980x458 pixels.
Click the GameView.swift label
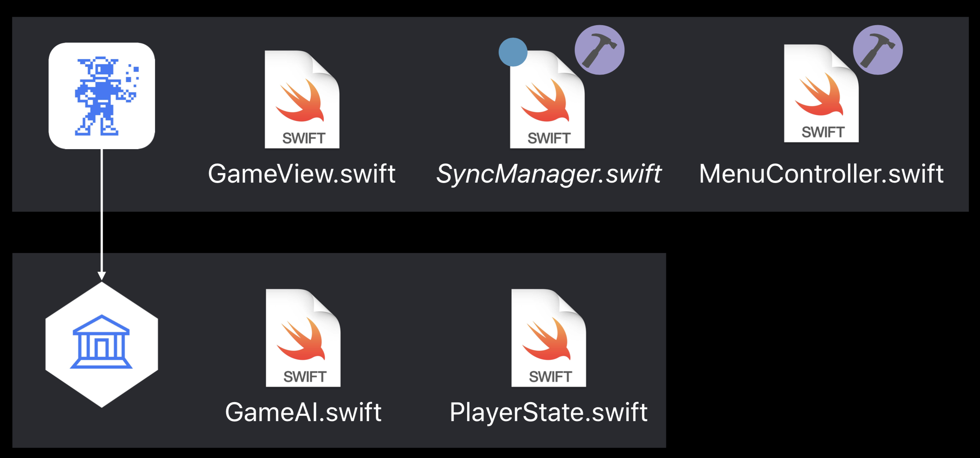coord(302,173)
